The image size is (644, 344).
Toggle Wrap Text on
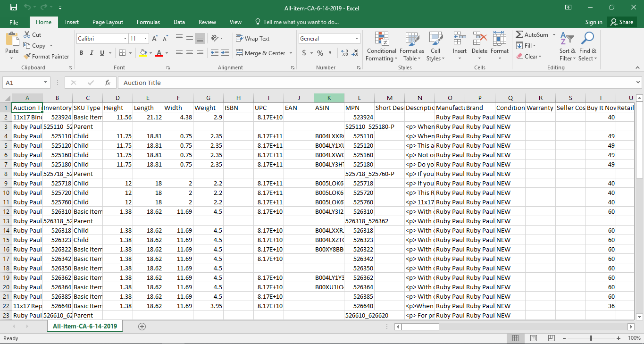pos(253,39)
